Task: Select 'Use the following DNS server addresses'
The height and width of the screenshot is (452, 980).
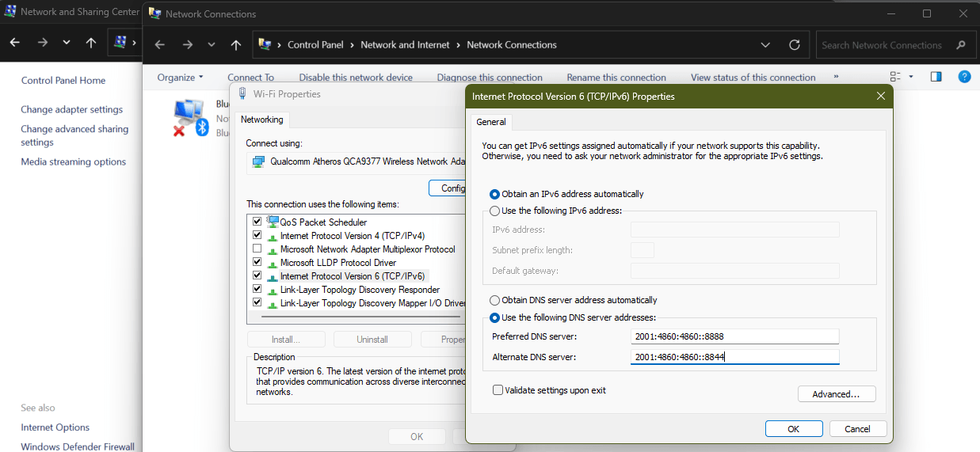Action: coord(495,317)
